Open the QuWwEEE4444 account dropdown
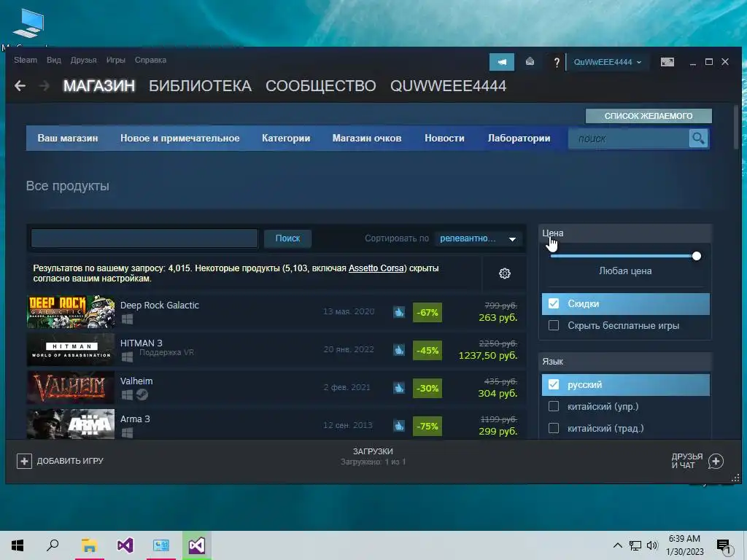 pos(608,63)
